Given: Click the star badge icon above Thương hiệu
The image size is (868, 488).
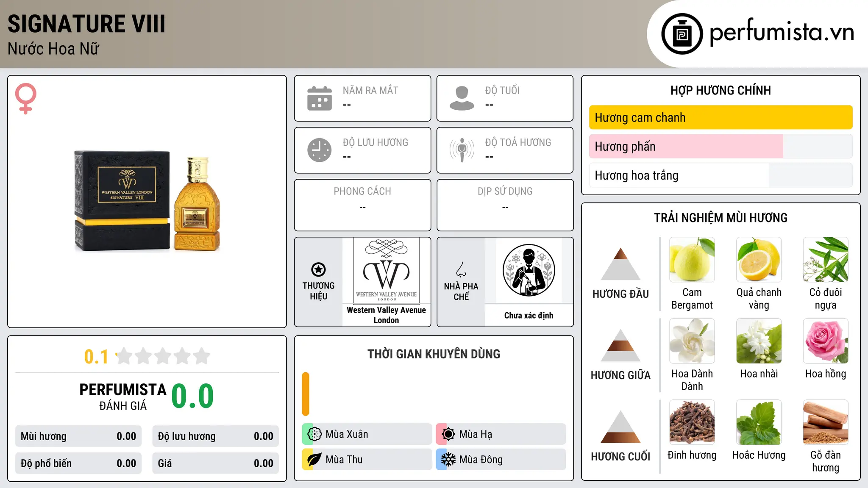Looking at the screenshot, I should coord(318,269).
